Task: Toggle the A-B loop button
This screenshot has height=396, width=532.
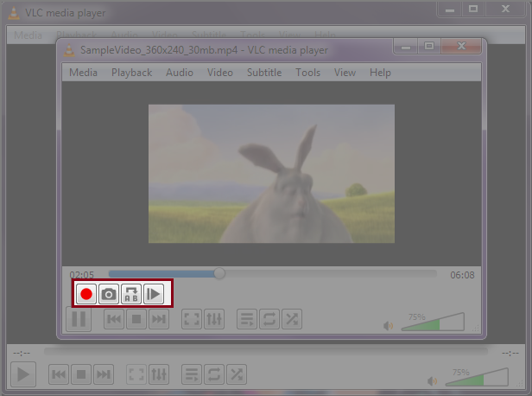Action: click(x=131, y=294)
